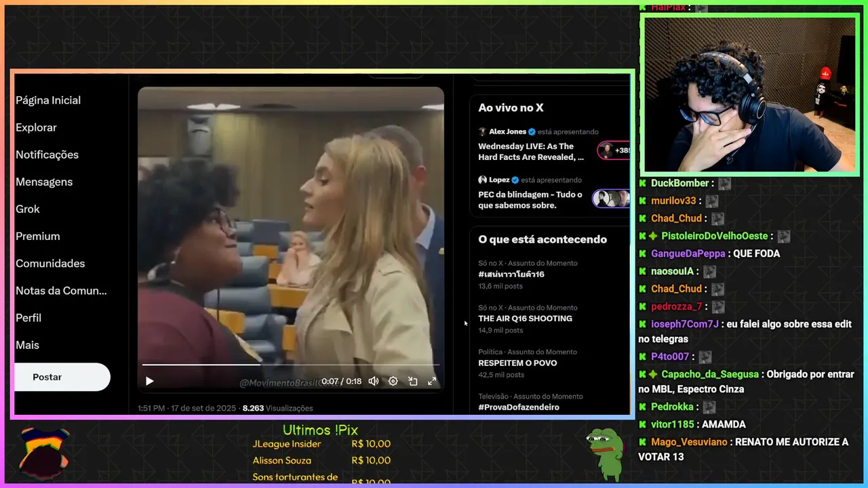Seek using the video progress bar
Screen dimensions: 868x488
[290, 365]
